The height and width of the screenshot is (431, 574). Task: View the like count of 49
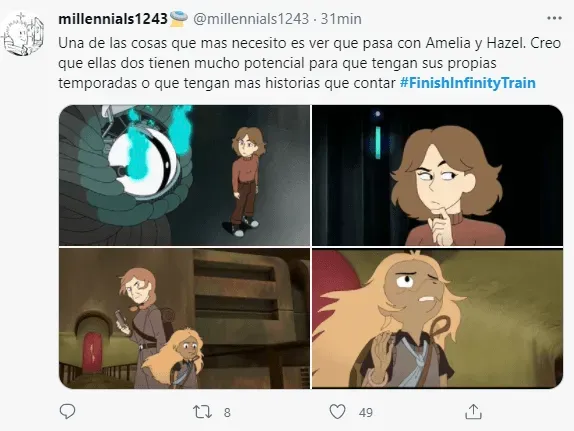pyautogui.click(x=366, y=413)
